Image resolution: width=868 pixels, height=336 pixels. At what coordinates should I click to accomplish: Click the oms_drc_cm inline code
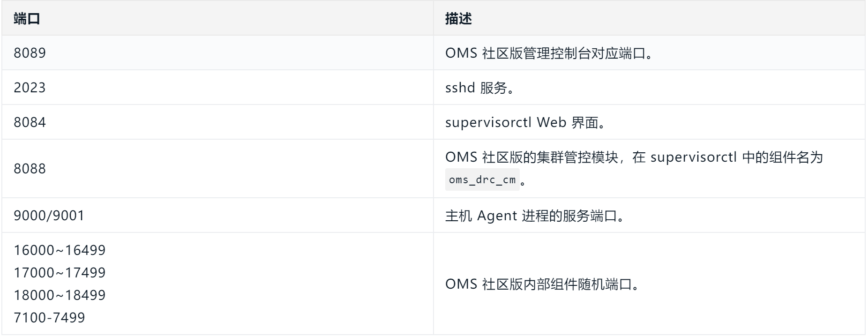click(x=482, y=180)
